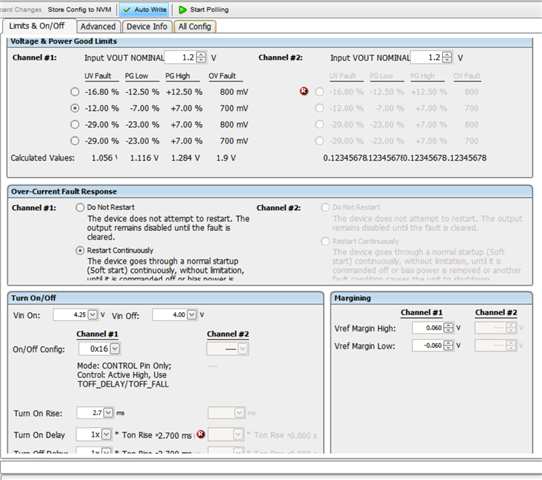Open Channel #1 Turn On Rise dropdown
This screenshot has height=480, width=542.
pos(108,413)
